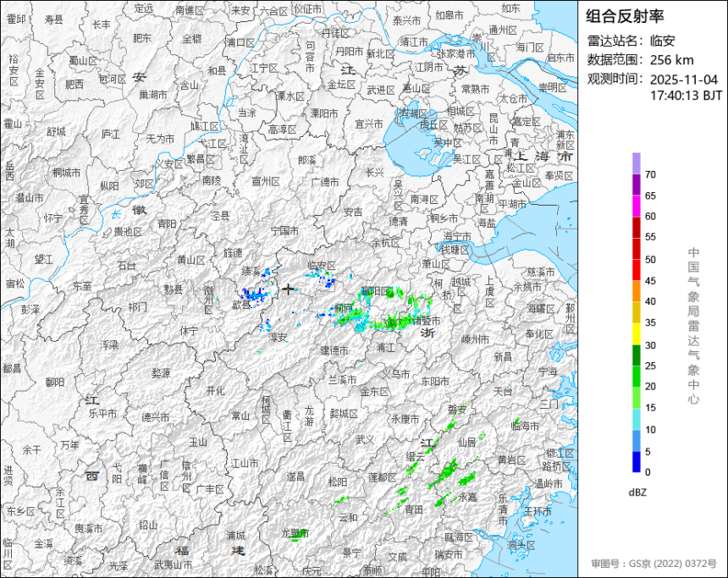
Task: Click the 长兴 map label
Action: (x=375, y=173)
